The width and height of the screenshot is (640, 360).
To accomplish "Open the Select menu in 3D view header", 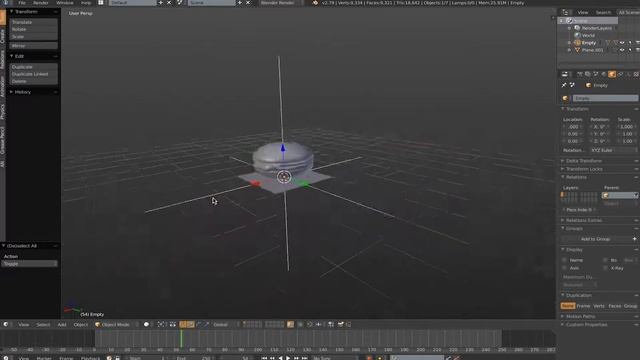I will pos(43,324).
